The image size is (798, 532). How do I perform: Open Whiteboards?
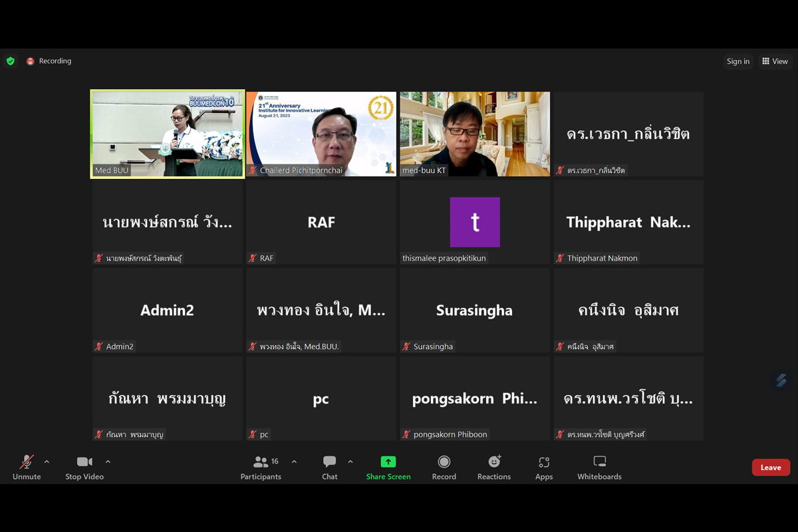click(599, 467)
